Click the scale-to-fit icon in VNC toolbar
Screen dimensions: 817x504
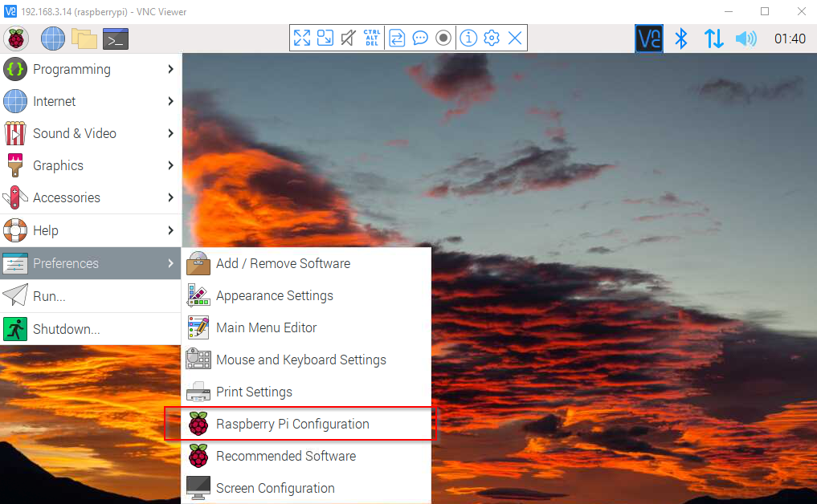tap(325, 38)
